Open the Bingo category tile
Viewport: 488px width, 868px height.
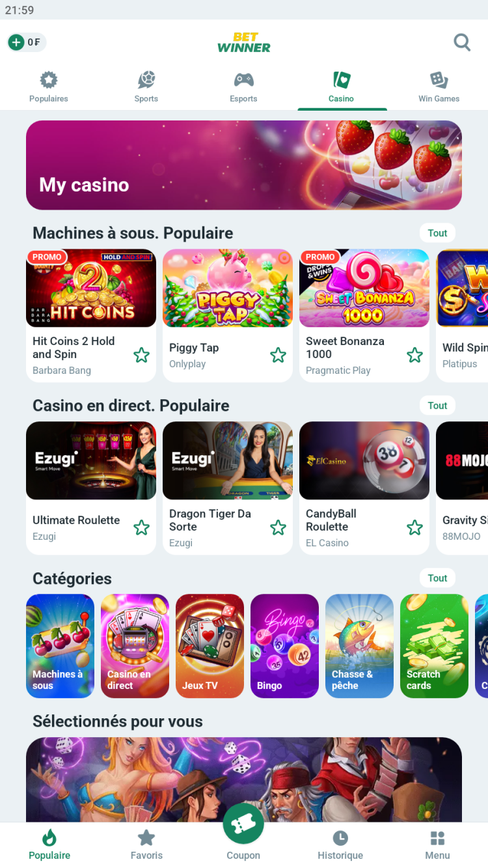click(x=284, y=646)
